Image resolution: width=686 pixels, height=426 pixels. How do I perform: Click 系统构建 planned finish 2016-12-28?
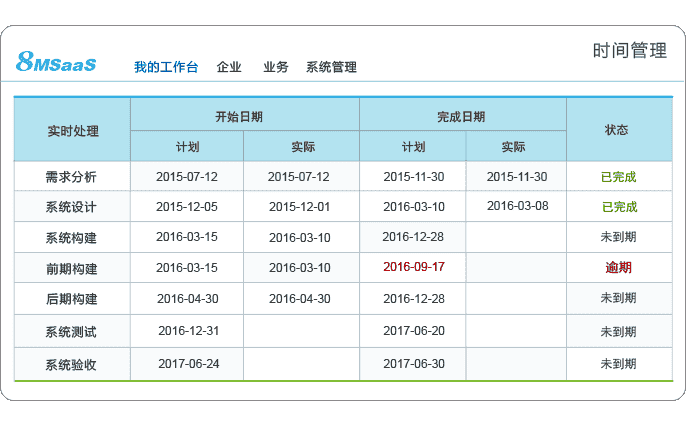click(x=413, y=237)
